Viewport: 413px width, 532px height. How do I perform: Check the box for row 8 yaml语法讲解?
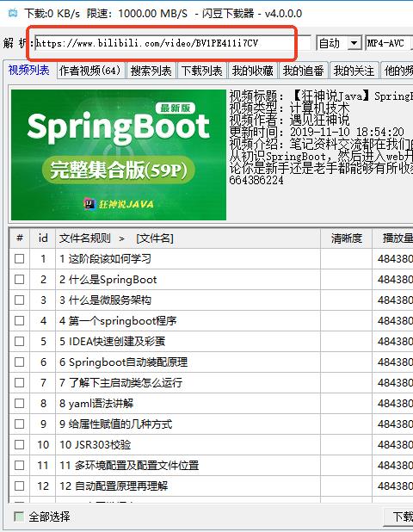tap(19, 404)
